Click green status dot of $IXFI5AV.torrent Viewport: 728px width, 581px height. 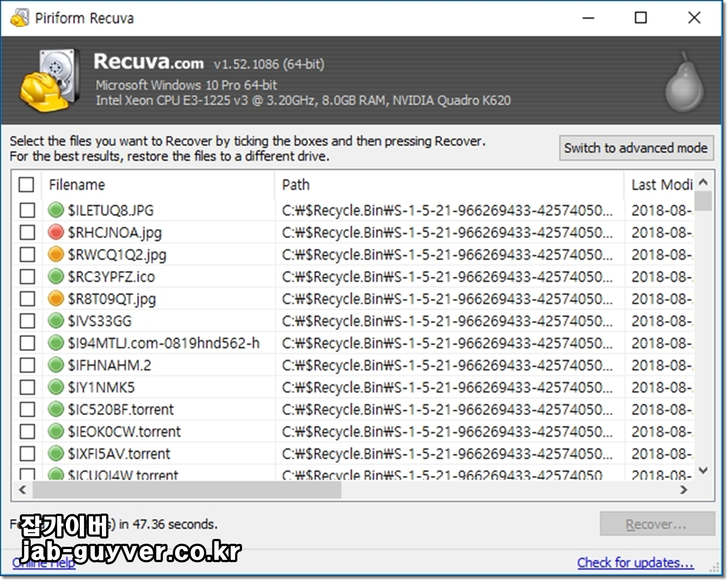[56, 453]
